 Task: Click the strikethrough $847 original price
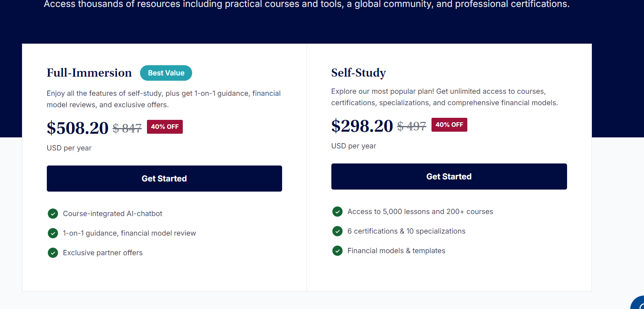(127, 128)
